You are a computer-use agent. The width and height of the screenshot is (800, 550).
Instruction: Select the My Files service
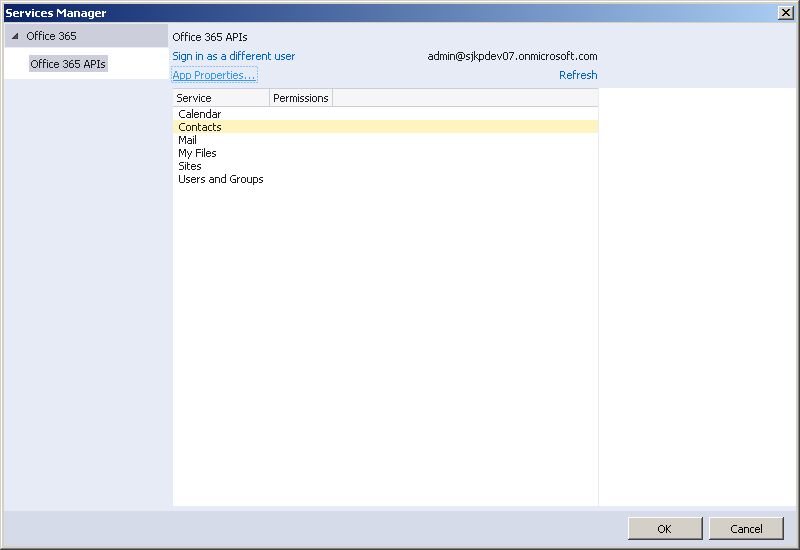(197, 153)
